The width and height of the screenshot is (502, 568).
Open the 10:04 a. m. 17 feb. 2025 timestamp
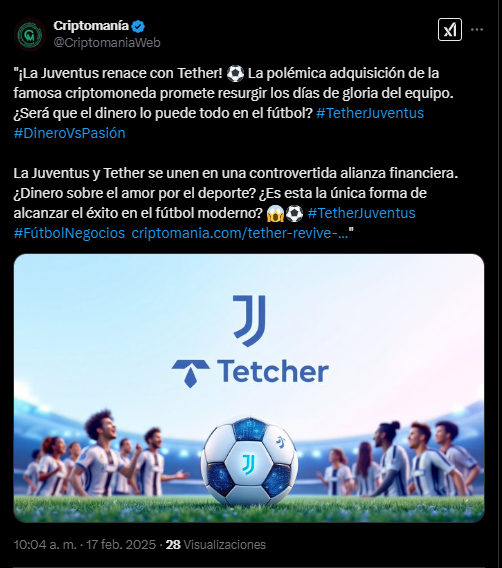tap(85, 544)
